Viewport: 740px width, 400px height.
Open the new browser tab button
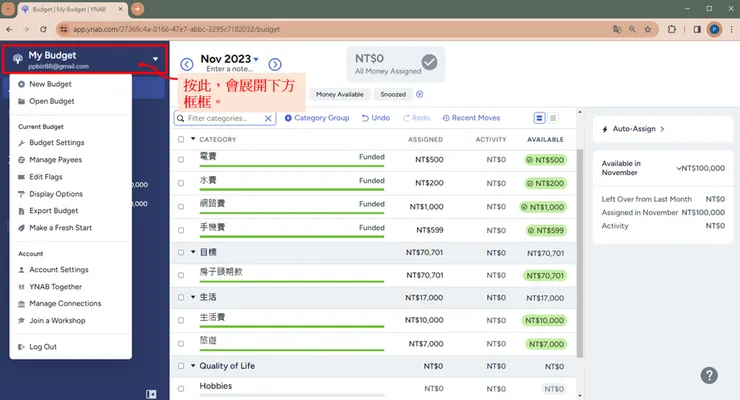point(137,8)
